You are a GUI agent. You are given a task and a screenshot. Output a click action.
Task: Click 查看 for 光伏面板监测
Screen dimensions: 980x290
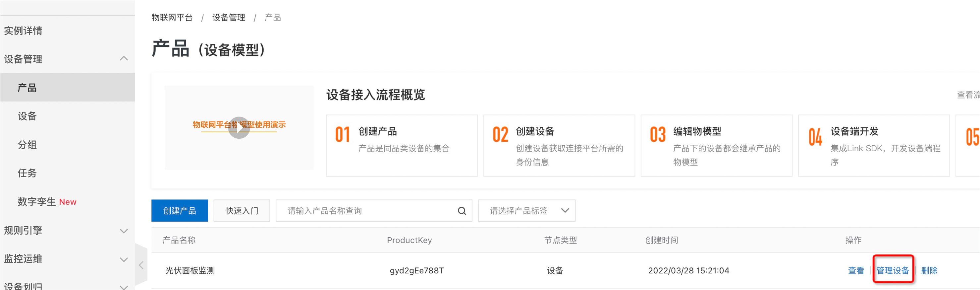coord(856,270)
